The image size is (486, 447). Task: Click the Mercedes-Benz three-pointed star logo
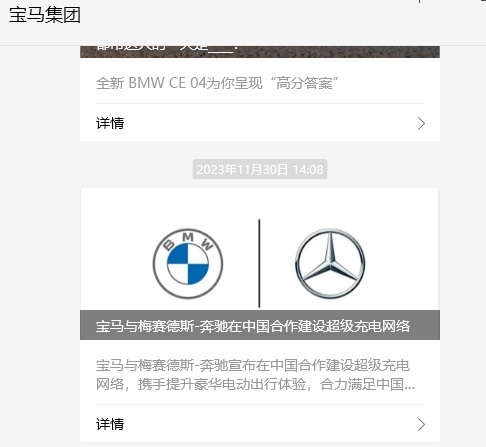point(330,263)
